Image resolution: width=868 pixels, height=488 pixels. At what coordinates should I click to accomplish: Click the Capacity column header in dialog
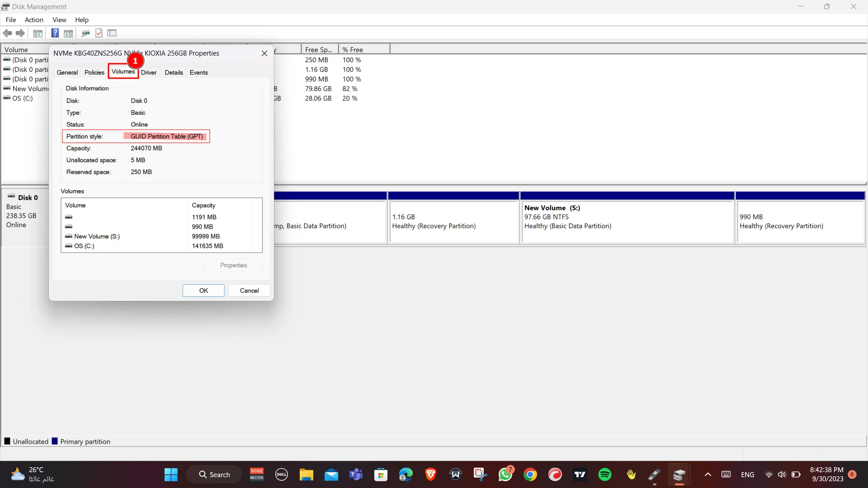coord(220,205)
